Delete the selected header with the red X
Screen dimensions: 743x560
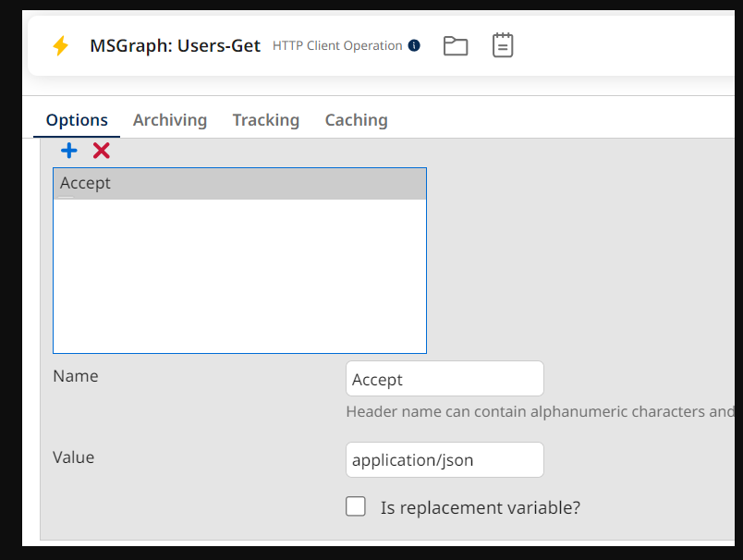[x=102, y=151]
